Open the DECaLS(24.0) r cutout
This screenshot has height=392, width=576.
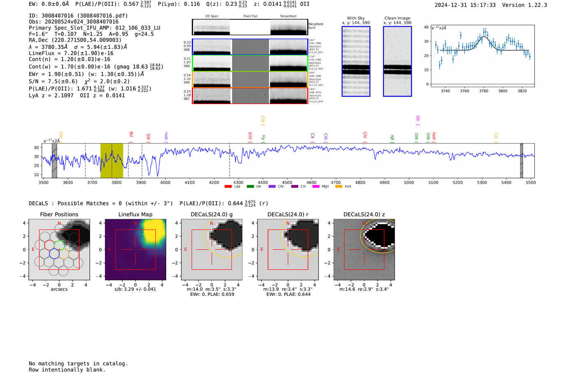(288, 250)
